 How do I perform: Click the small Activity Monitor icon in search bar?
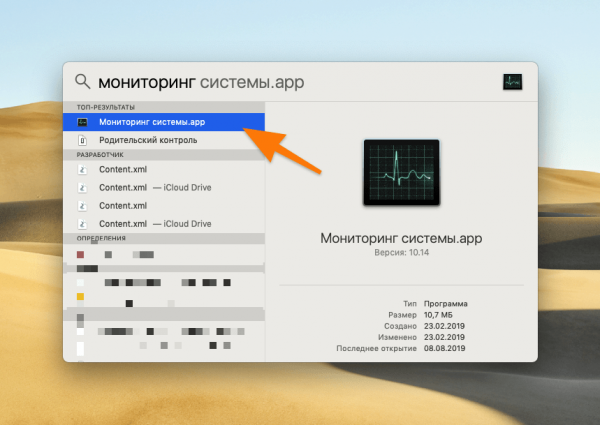point(512,82)
